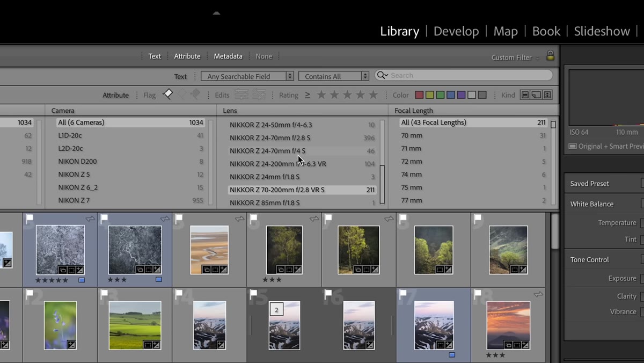Collapse top panel with the triangle arrow
Viewport: 644px width, 363px height.
216,13
